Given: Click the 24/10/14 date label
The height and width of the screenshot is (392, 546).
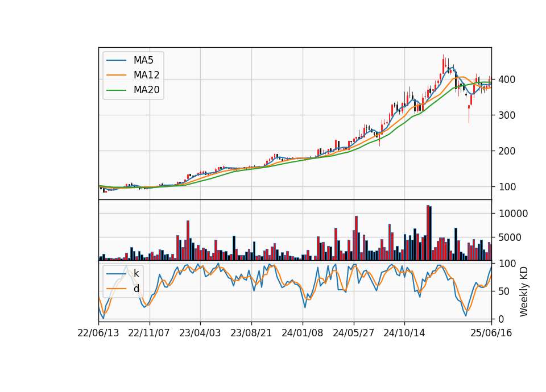Looking at the screenshot, I should 404,333.
